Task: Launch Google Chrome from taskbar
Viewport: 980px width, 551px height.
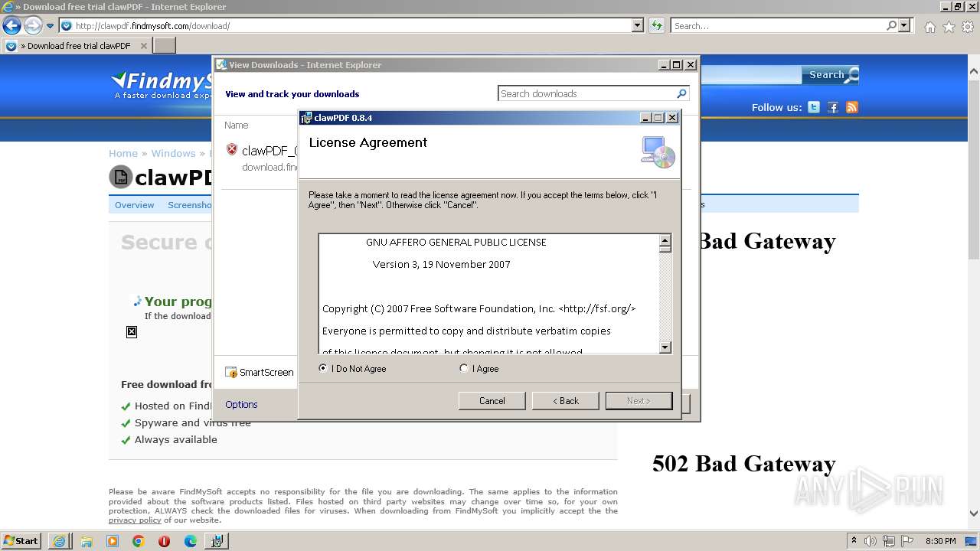Action: point(139,541)
